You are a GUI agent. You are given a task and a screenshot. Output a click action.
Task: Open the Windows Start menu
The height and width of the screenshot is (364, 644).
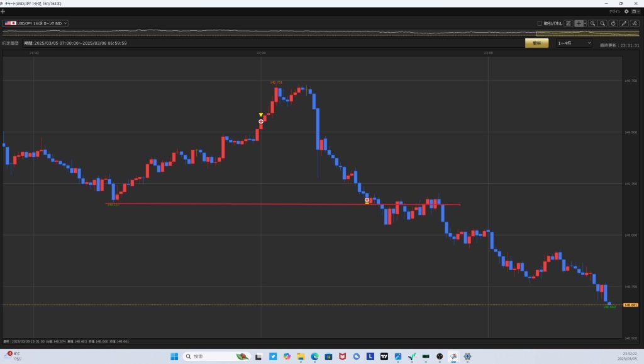pyautogui.click(x=174, y=356)
